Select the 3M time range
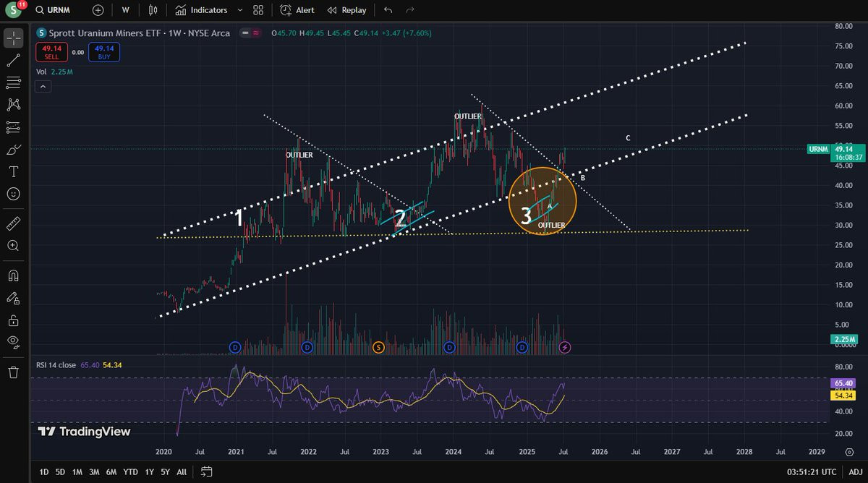Screen dimensions: 868x483 94,472
